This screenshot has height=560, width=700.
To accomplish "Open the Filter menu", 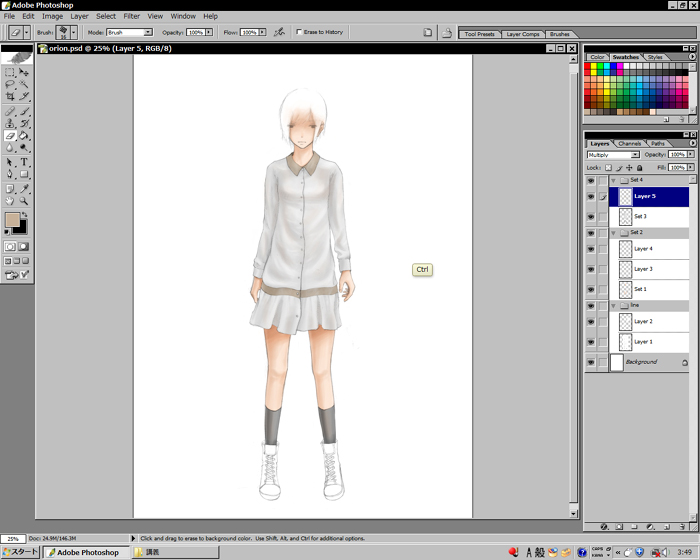I will [x=131, y=16].
